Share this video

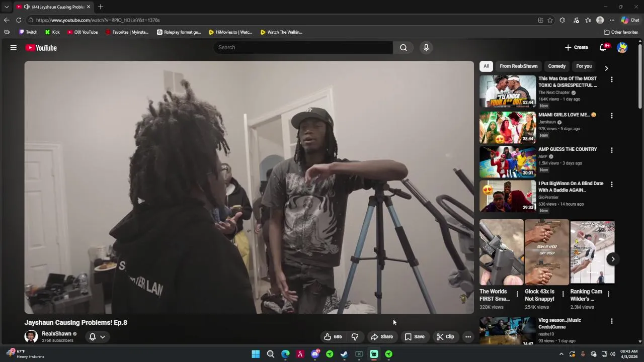pyautogui.click(x=382, y=337)
